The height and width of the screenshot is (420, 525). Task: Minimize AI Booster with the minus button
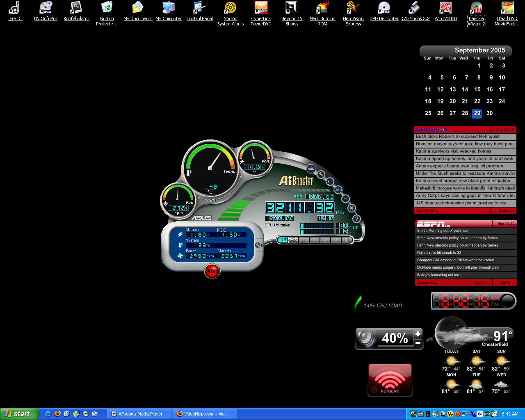pos(345,199)
